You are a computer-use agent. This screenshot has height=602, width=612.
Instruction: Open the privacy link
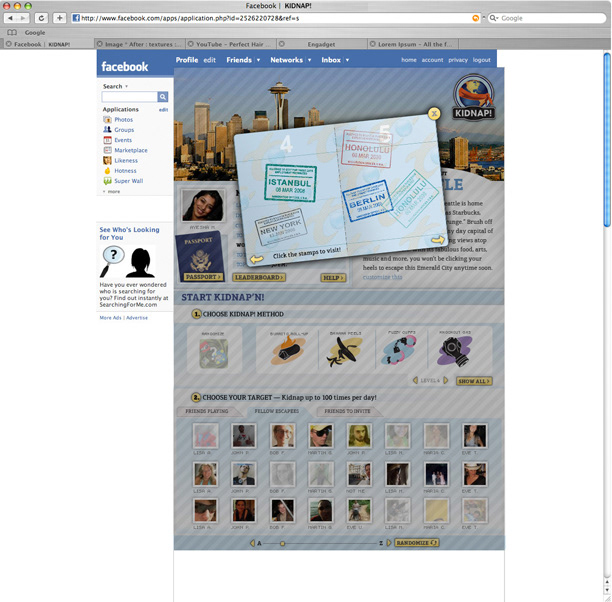[458, 60]
